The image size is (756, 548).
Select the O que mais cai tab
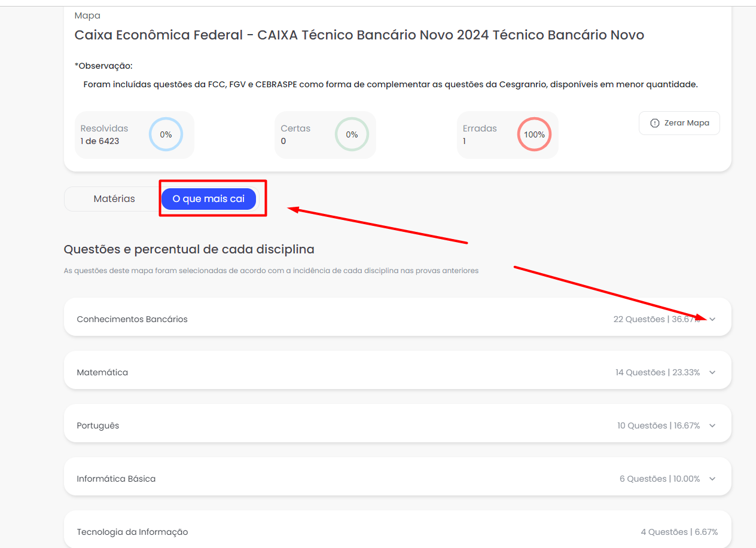click(209, 199)
